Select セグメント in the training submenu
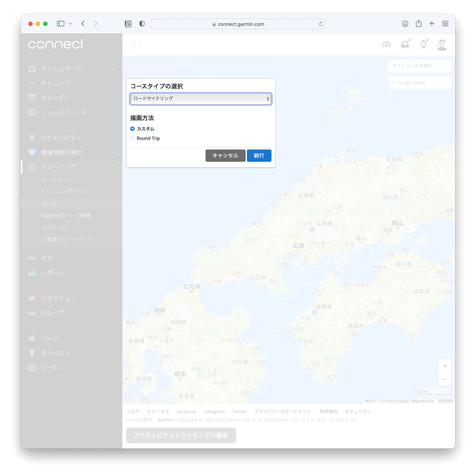Viewport: 476px width, 476px height. [x=54, y=227]
